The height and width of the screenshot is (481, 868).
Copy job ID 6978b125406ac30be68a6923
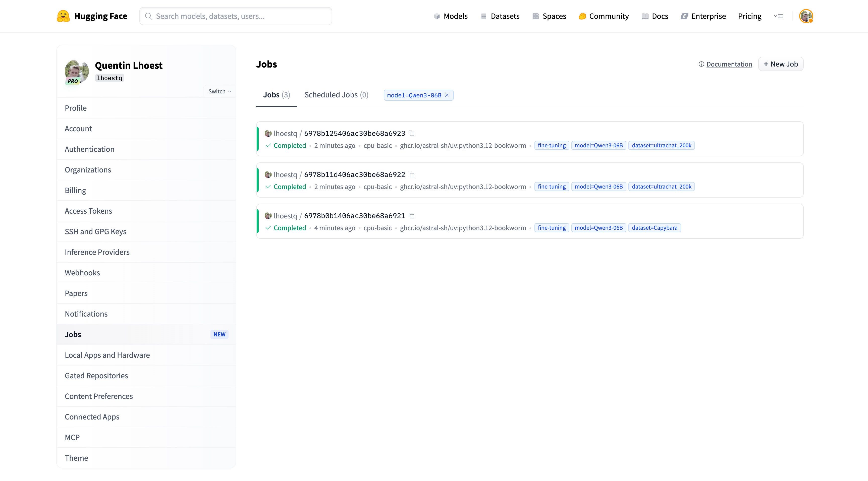[x=411, y=133]
